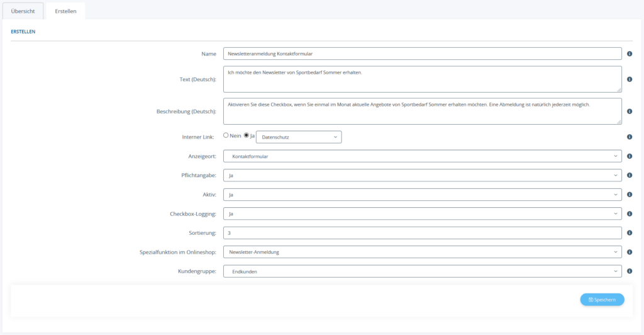The height and width of the screenshot is (335, 644).
Task: Expand the Pflichtangabe dropdown
Action: (x=422, y=176)
